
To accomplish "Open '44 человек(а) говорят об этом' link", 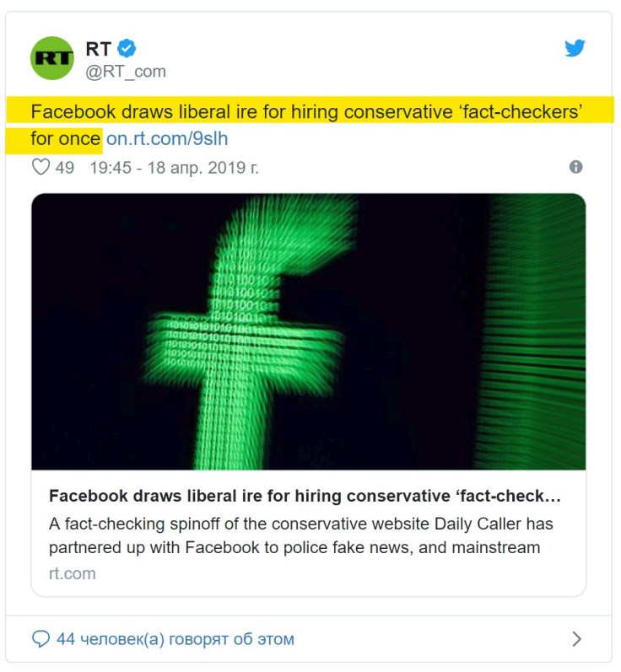I will [175, 639].
